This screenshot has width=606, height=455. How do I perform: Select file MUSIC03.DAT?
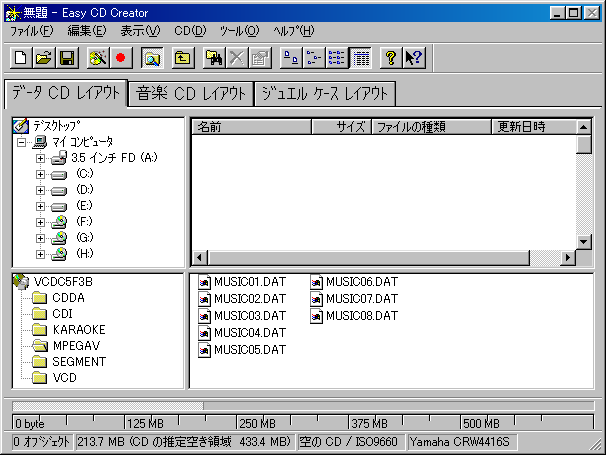242,316
